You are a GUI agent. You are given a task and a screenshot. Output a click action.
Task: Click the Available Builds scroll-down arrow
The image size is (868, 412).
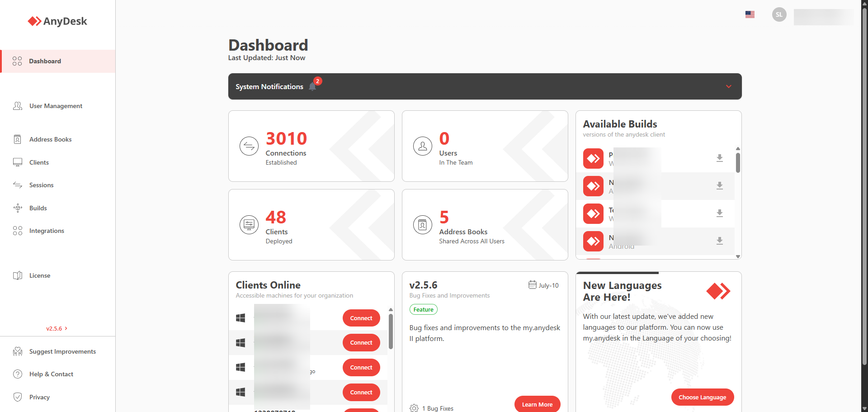tap(738, 256)
